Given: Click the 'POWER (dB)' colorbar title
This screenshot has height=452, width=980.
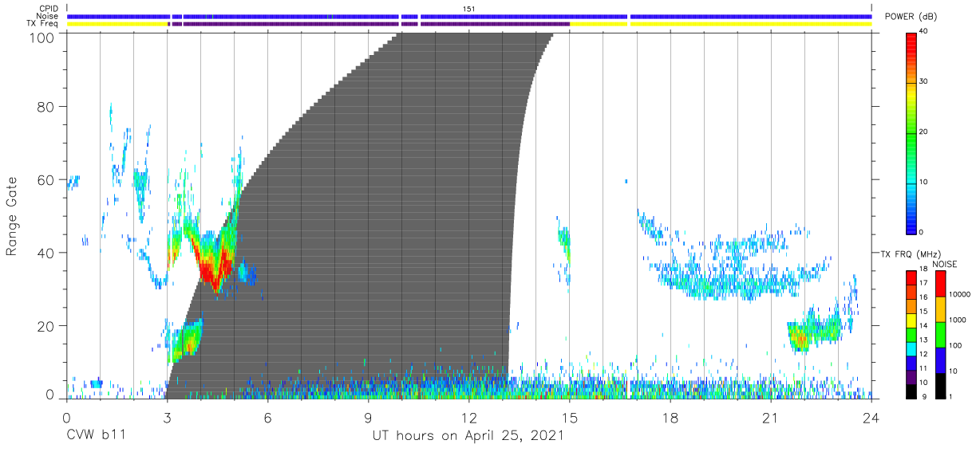Looking at the screenshot, I should point(911,16).
